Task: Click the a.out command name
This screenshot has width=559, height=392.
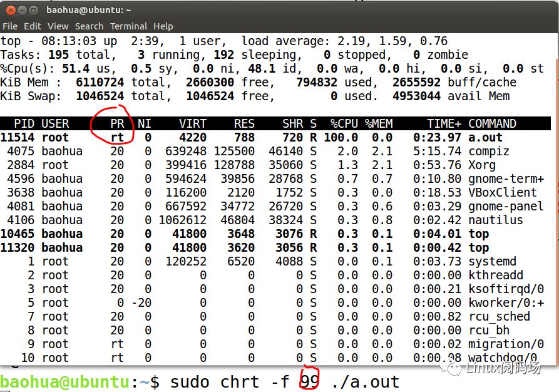Action: (486, 137)
